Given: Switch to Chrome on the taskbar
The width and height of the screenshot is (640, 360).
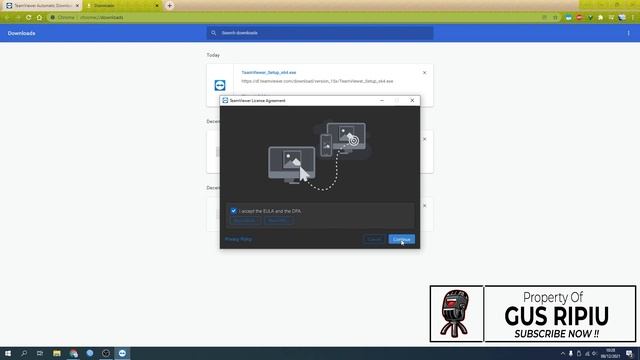Looking at the screenshot, I should [73, 353].
